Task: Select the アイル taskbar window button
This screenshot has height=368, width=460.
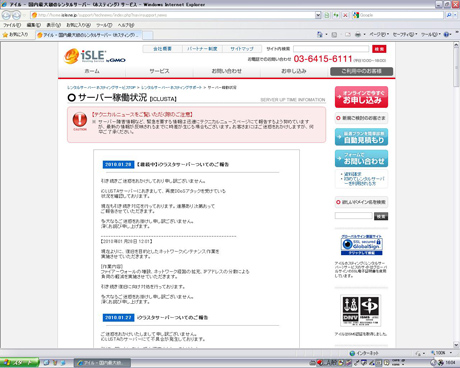Action: (x=102, y=363)
